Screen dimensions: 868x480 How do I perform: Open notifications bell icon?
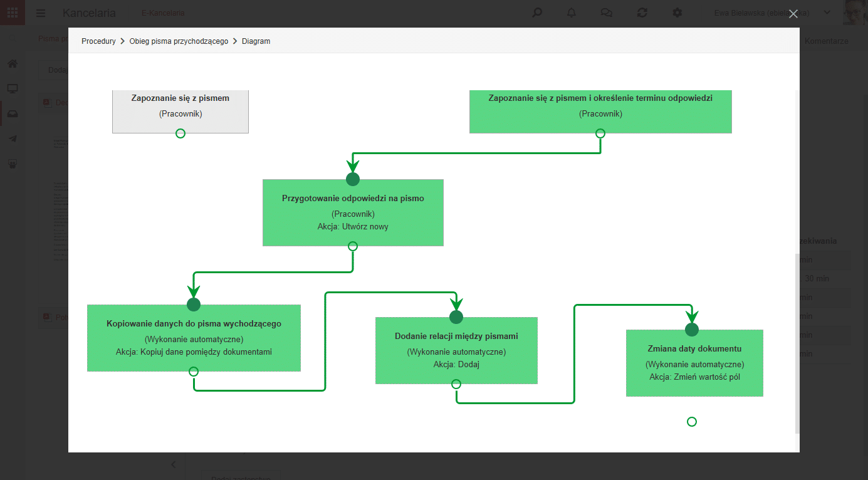coord(572,13)
